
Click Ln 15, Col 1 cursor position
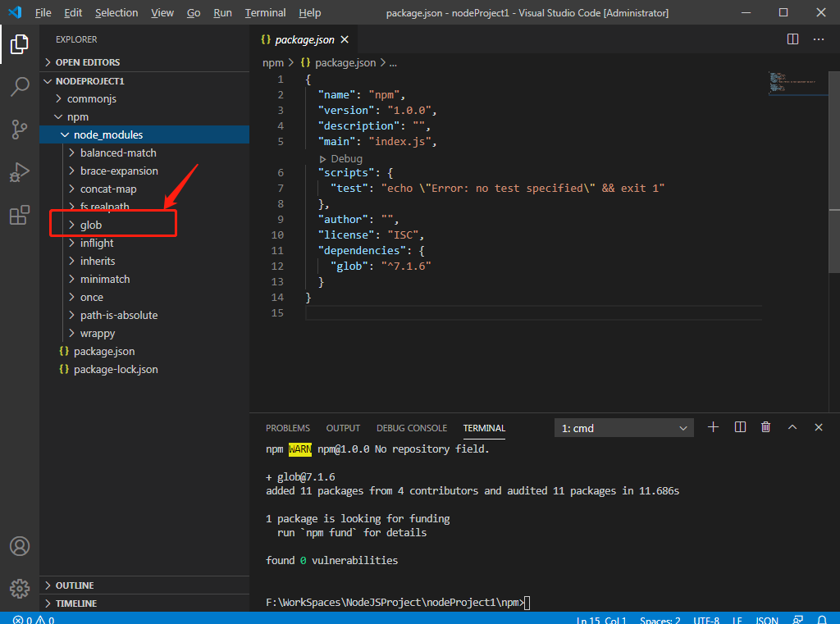(x=601, y=620)
